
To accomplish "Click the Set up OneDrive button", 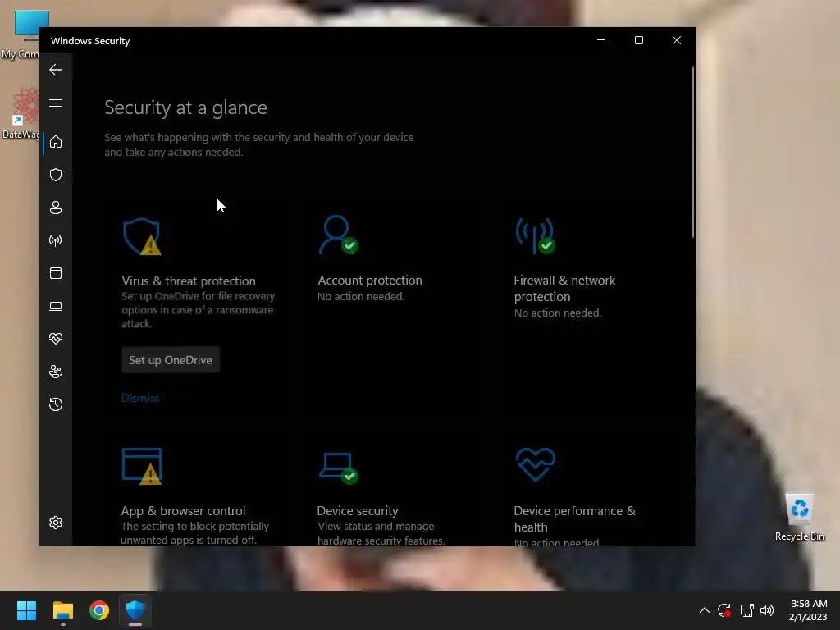I will click(171, 360).
